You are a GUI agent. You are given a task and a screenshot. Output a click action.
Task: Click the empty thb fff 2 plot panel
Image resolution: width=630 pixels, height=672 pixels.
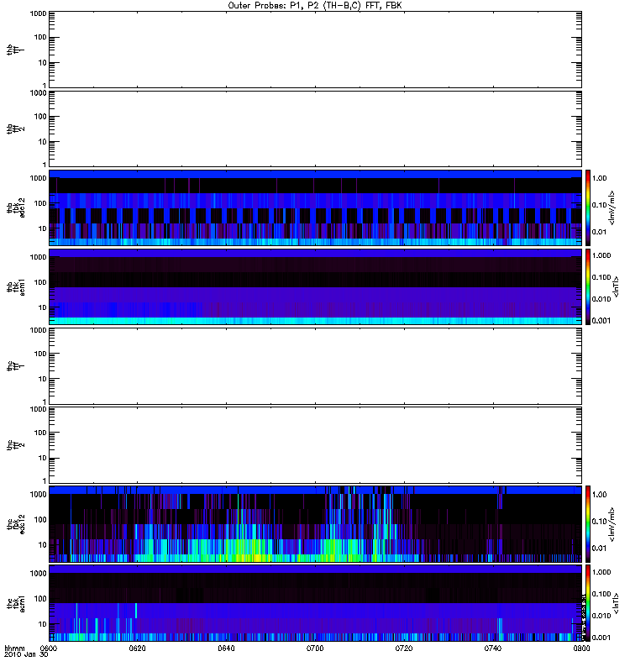point(315,129)
